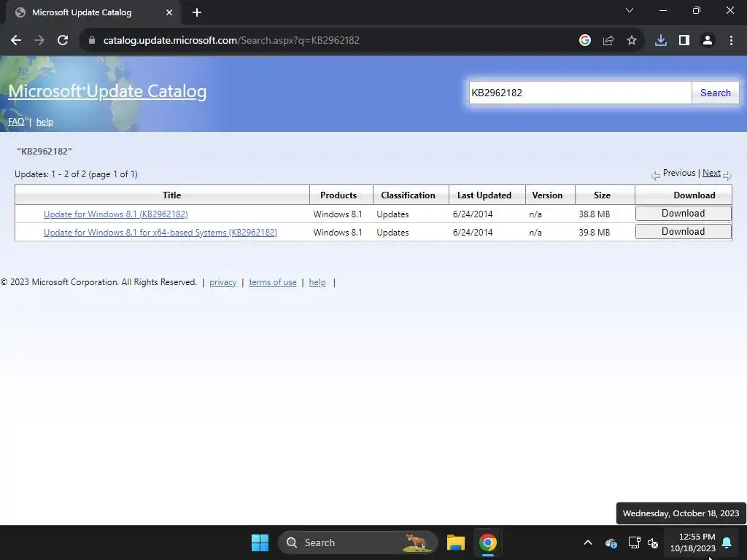Close the Microsoft Update Catalog tab
747x560 pixels.
pyautogui.click(x=169, y=12)
